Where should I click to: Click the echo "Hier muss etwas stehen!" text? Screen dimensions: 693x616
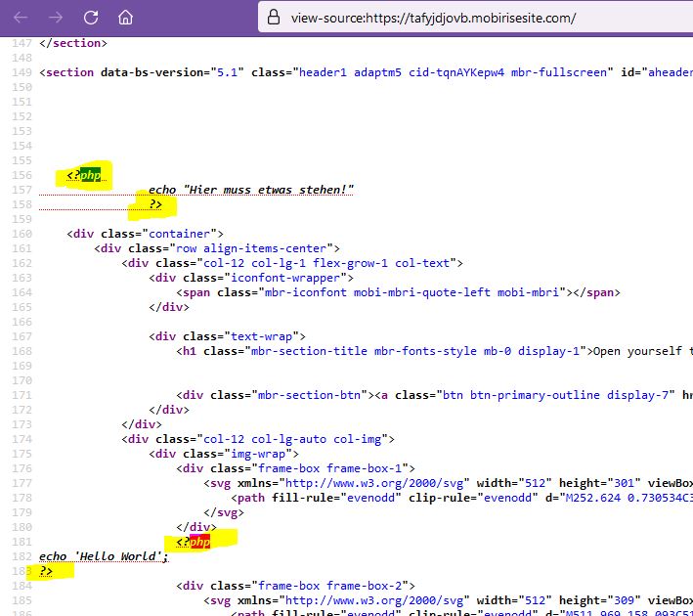pos(250,190)
